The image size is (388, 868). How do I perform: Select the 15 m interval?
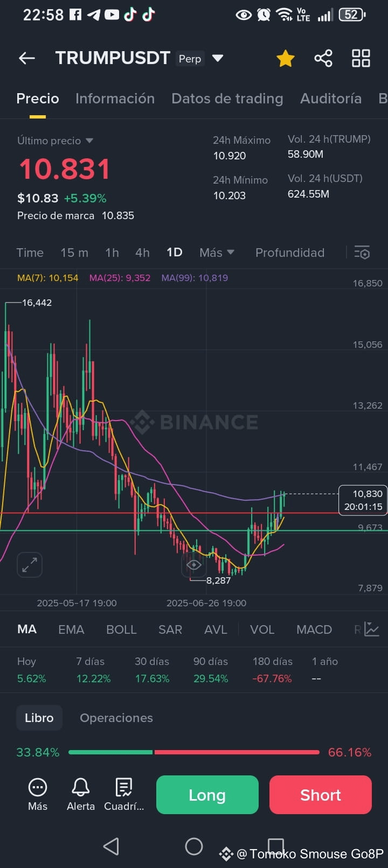[x=74, y=253]
